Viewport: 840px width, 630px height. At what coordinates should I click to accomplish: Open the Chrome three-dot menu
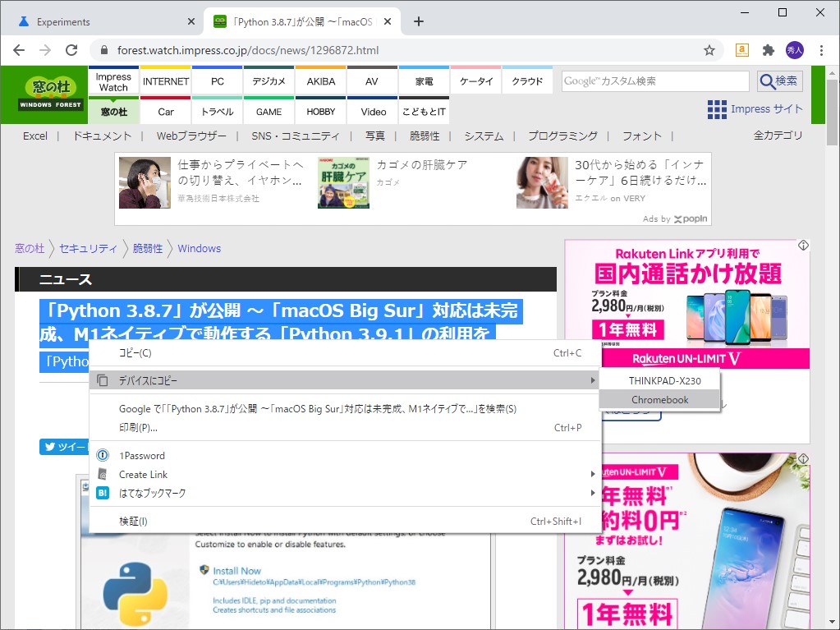point(820,50)
